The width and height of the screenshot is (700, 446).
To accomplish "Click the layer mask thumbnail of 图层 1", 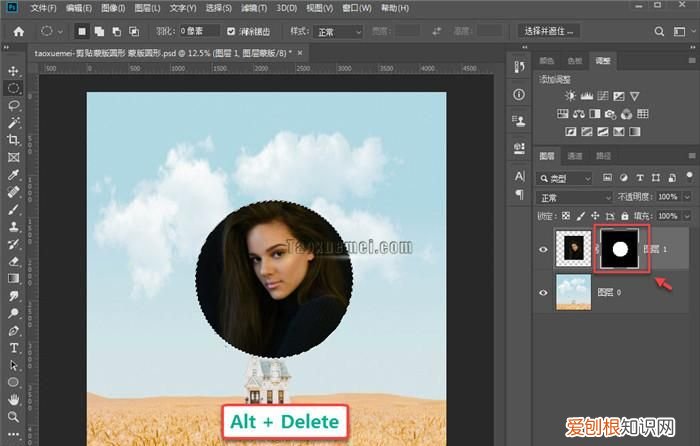I will (x=618, y=249).
